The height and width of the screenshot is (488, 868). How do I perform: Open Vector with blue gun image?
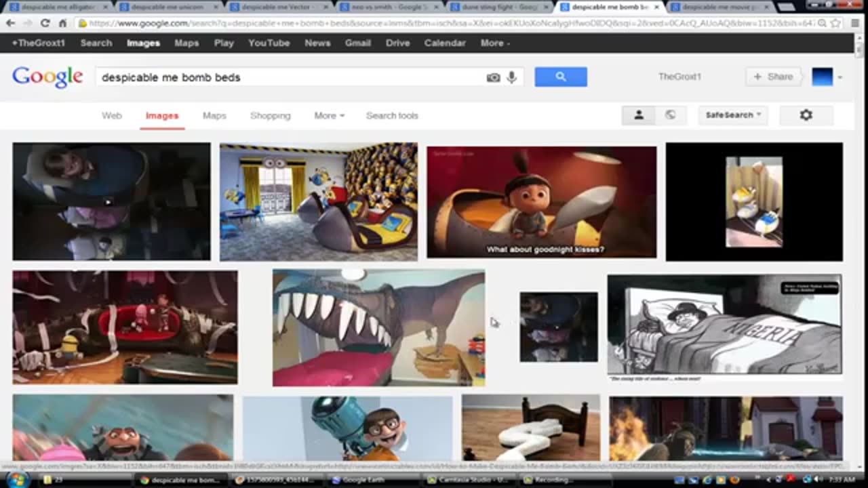[x=347, y=428]
